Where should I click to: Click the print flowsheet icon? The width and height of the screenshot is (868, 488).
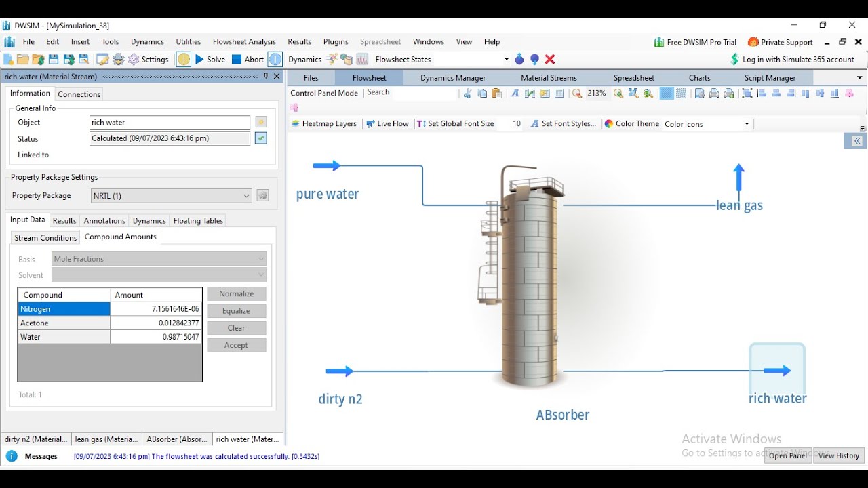point(714,94)
